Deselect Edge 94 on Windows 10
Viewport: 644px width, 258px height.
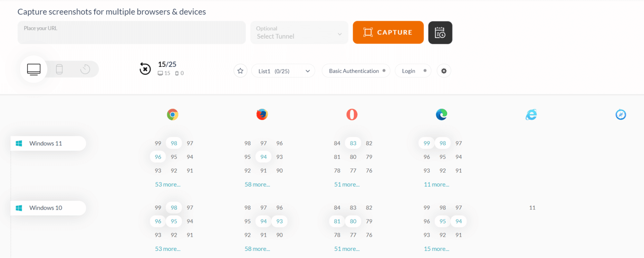coord(459,221)
